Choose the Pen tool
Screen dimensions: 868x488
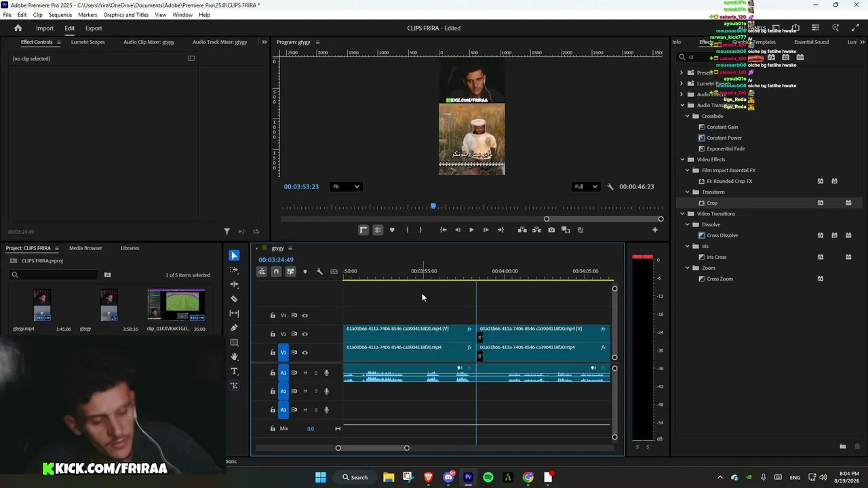(234, 328)
